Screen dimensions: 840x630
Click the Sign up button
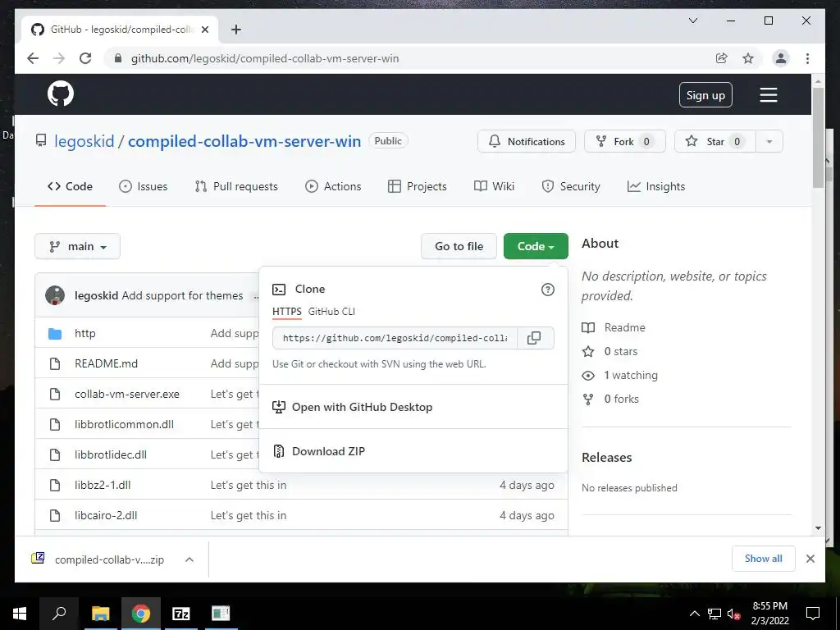[x=705, y=95]
